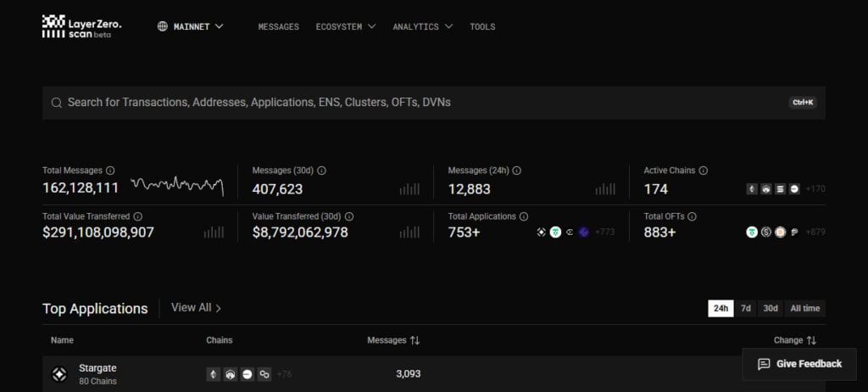This screenshot has width=868, height=392.
Task: Open the Mainnet network dropdown
Action: pos(191,26)
